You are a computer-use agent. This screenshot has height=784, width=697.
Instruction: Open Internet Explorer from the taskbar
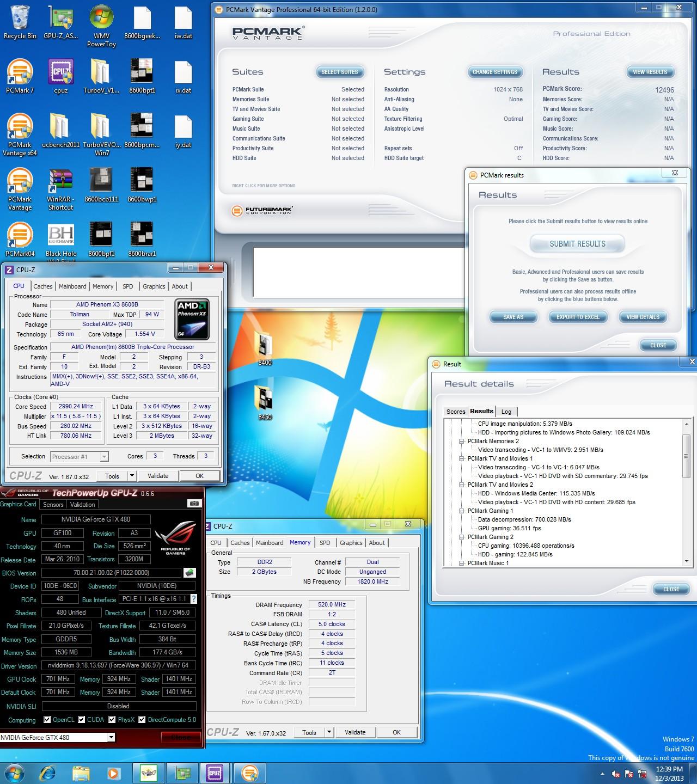coord(48,773)
